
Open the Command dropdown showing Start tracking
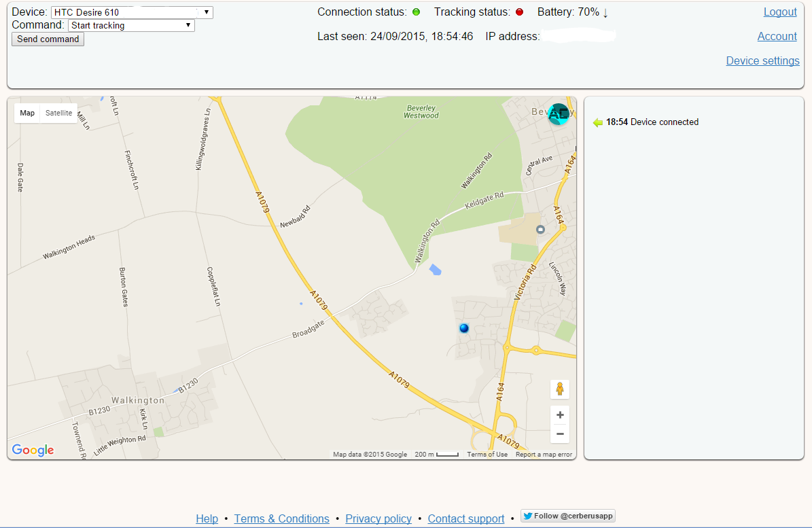point(131,25)
